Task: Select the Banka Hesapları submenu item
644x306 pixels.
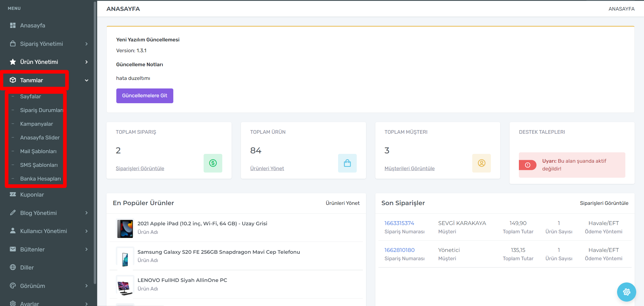Action: (x=40, y=179)
